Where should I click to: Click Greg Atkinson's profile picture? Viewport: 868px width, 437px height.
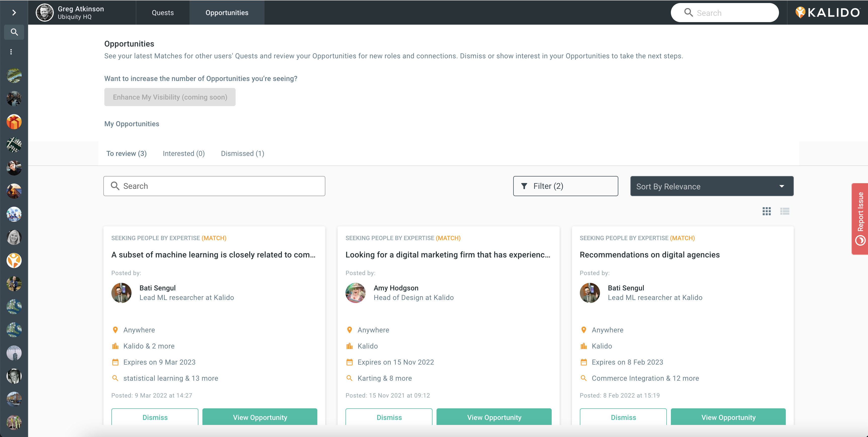point(45,13)
